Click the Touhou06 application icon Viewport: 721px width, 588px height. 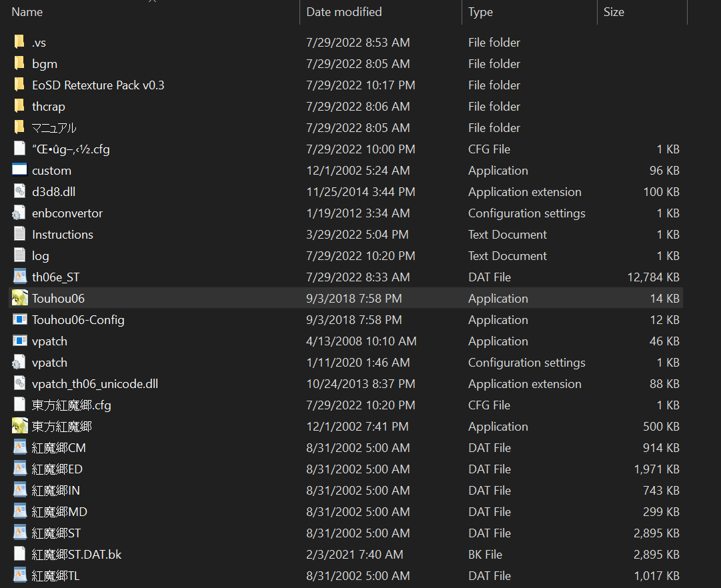[x=20, y=299]
